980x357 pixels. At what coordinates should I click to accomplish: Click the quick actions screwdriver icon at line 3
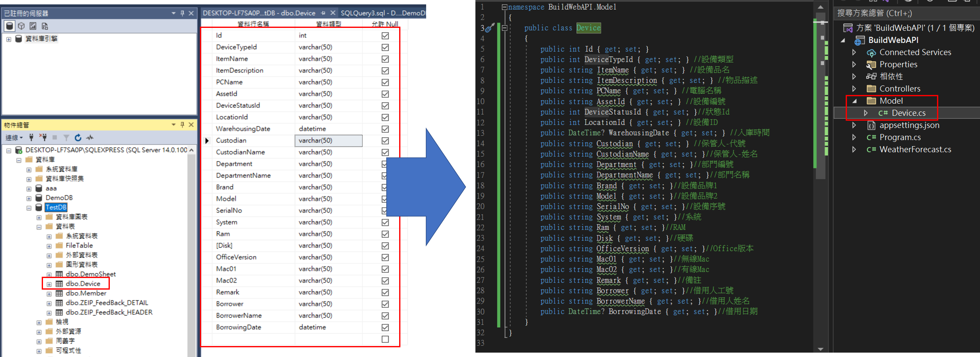[x=490, y=27]
